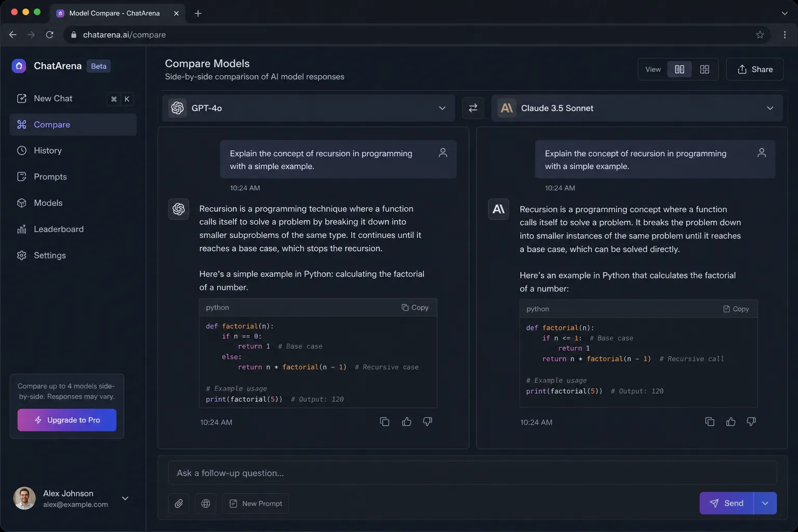Click the user icon in GPT-4o panel prompt

[443, 153]
